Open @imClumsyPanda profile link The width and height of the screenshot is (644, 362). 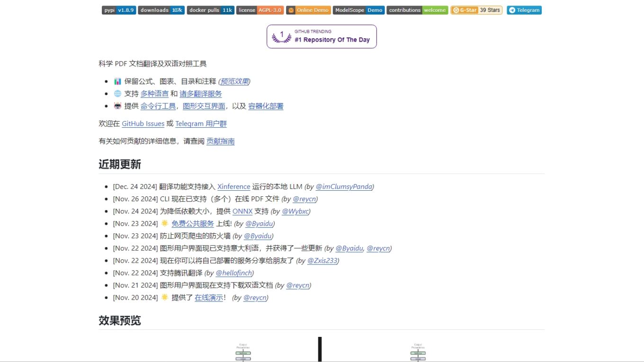pos(344,186)
